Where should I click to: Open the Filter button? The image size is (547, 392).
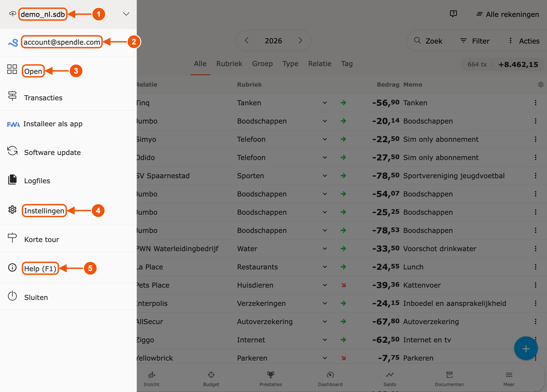pos(475,41)
